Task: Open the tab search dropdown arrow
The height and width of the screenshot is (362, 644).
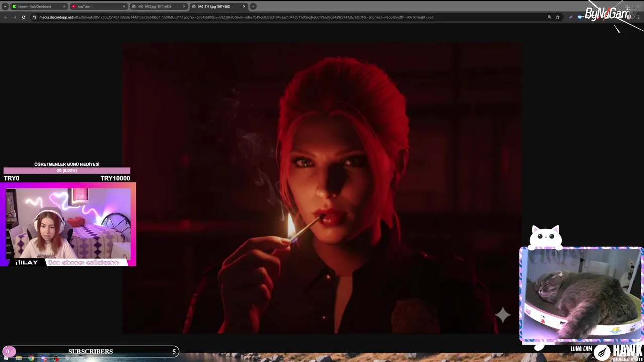Action: 5,7
